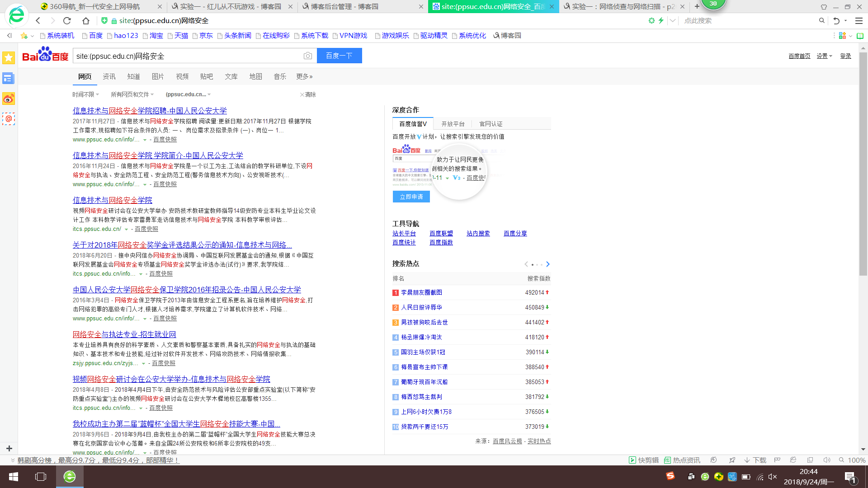Open yellow star favorites sidebar icon
Image resolution: width=868 pixels, height=488 pixels.
point(9,57)
